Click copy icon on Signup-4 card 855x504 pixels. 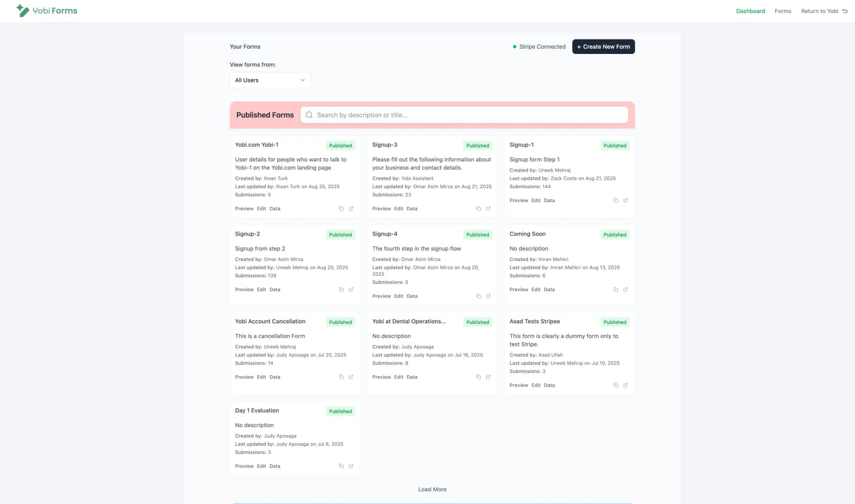478,296
